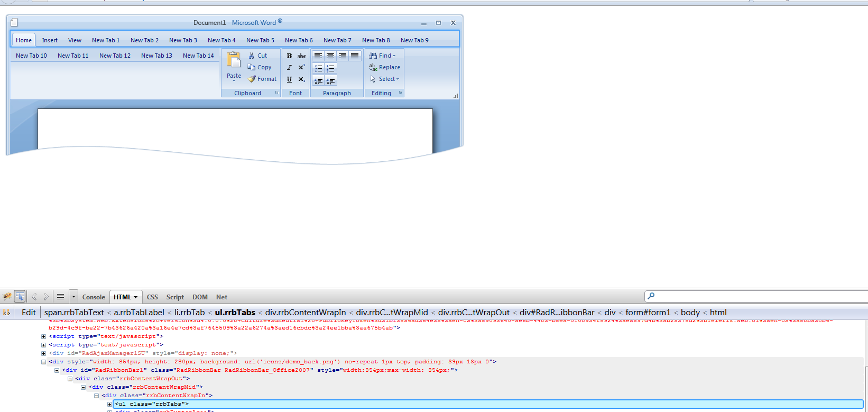The height and width of the screenshot is (412, 868).
Task: Click the Edit button in HTML panel
Action: (29, 313)
